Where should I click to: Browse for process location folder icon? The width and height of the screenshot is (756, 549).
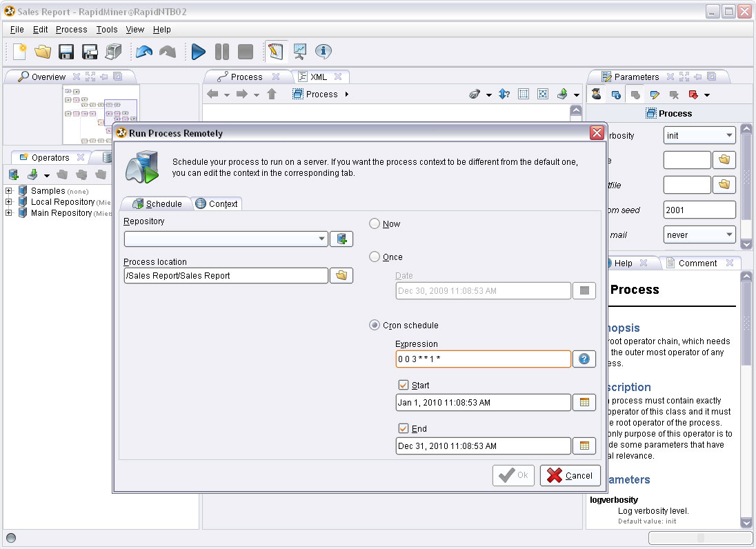[341, 276]
